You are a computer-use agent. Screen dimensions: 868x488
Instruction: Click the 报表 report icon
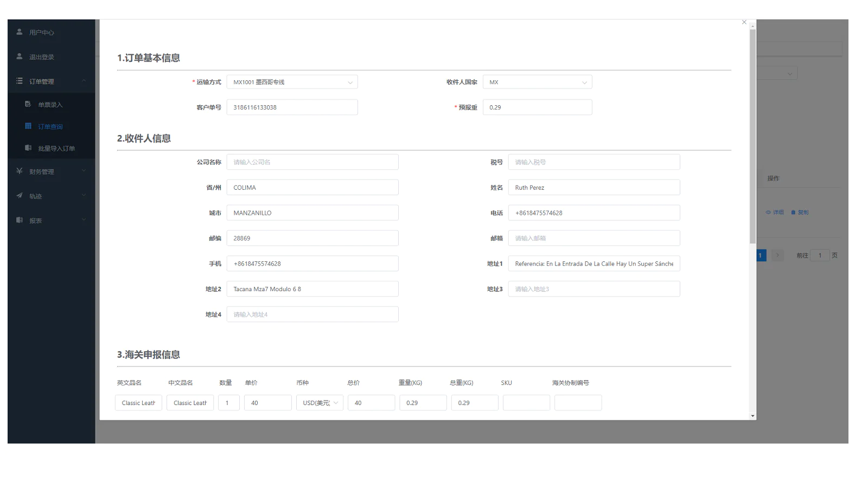click(x=20, y=220)
